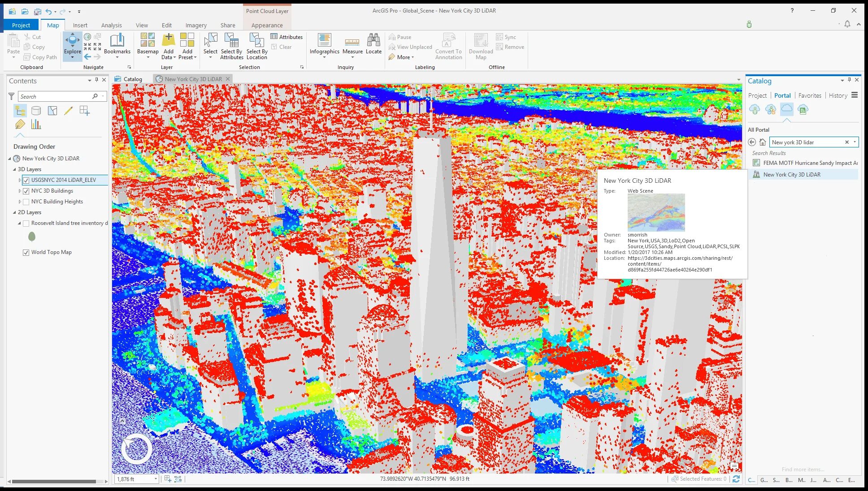Viewport: 868px width, 491px height.
Task: Collapse the 3D Layers group
Action: tap(14, 169)
